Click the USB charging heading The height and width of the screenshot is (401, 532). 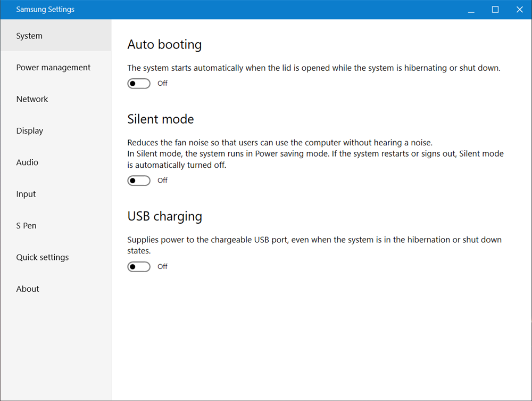tap(165, 216)
